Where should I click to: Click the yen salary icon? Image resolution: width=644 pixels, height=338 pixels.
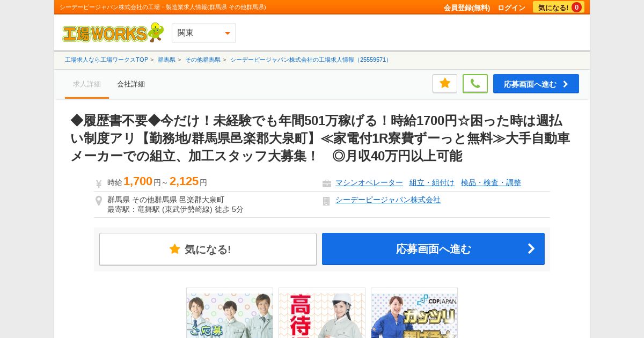pos(99,183)
